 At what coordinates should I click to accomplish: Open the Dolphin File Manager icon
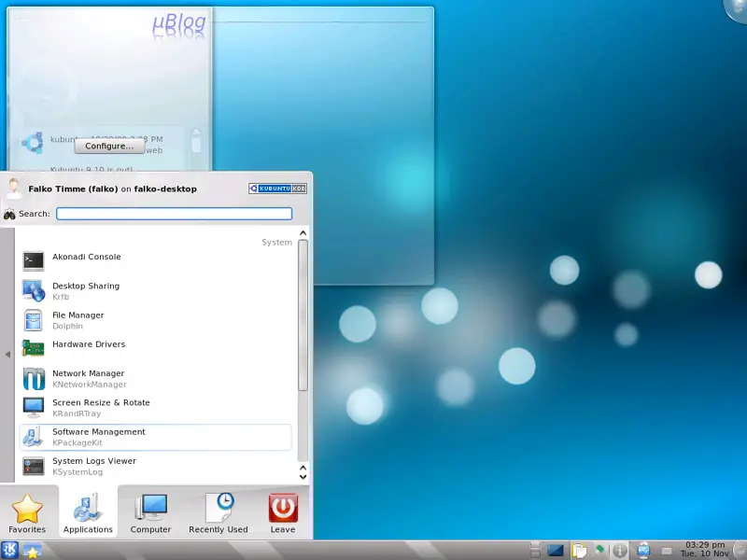click(x=34, y=320)
